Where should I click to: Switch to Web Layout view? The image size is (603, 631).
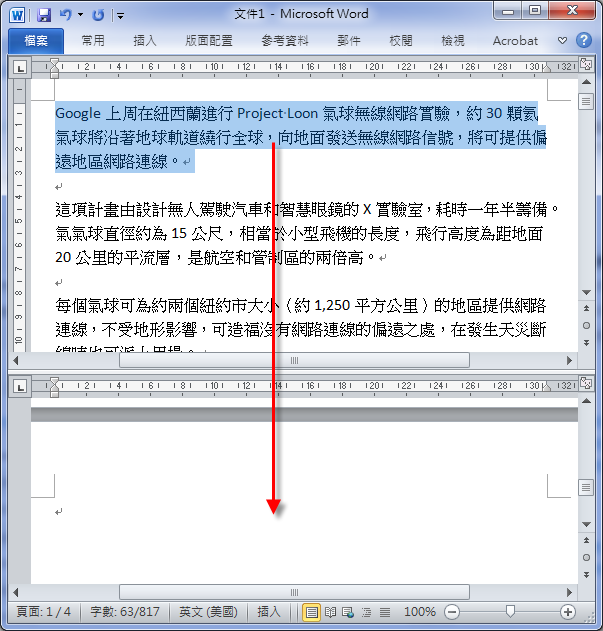point(348,612)
